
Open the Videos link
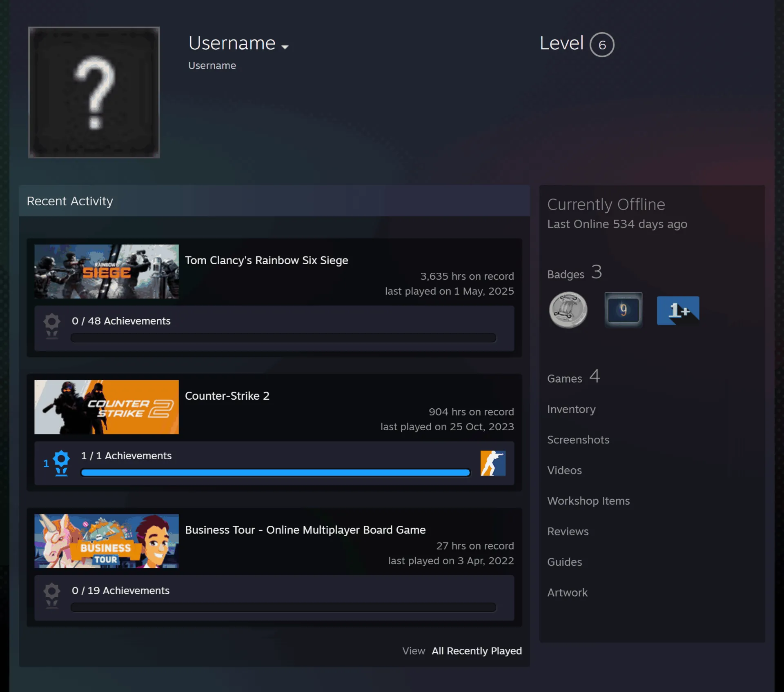pyautogui.click(x=564, y=470)
